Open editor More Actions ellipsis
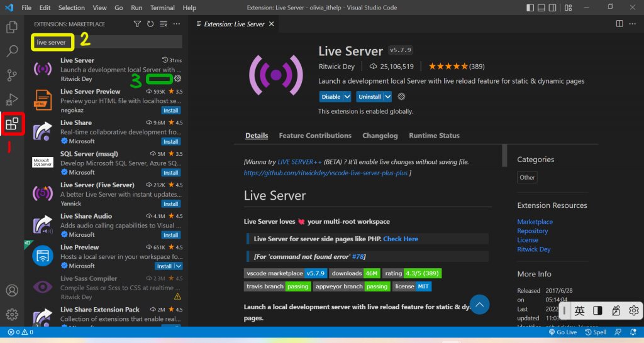 tap(633, 24)
